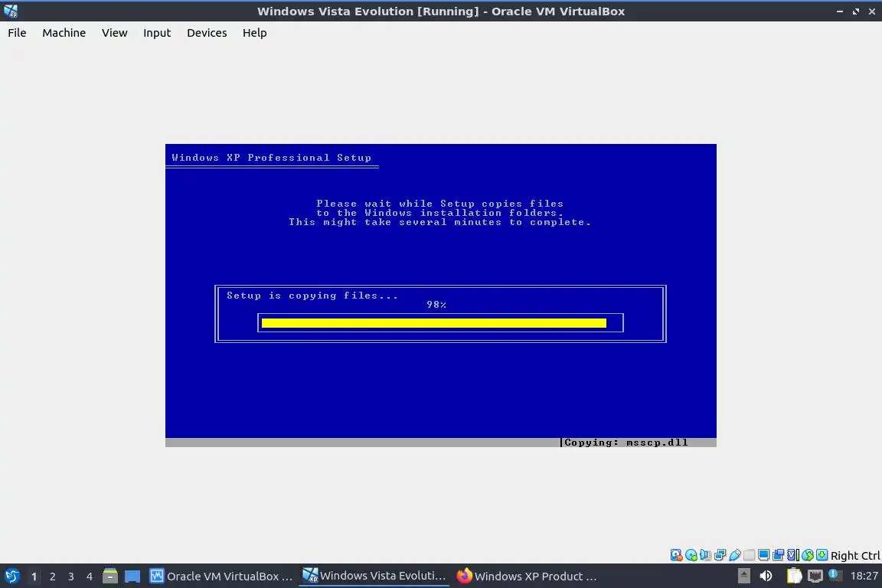Switch to Firefox Windows XP Product window
Viewport: 882px width, 588px height.
click(527, 577)
